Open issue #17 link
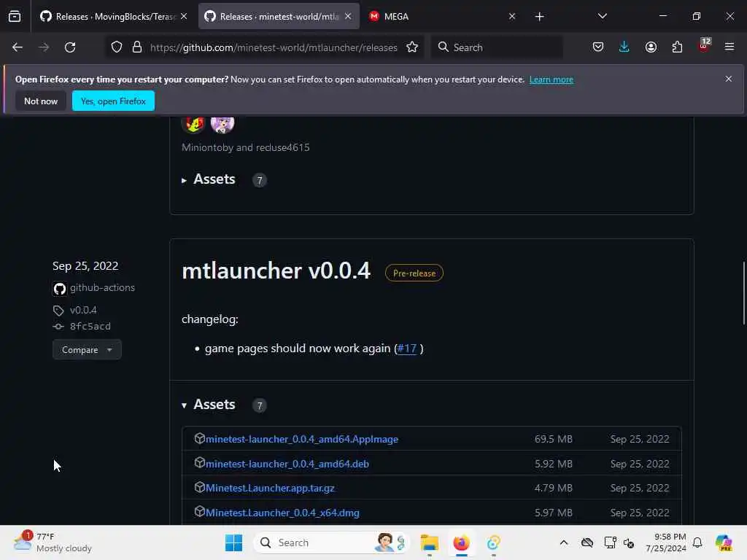 point(407,348)
